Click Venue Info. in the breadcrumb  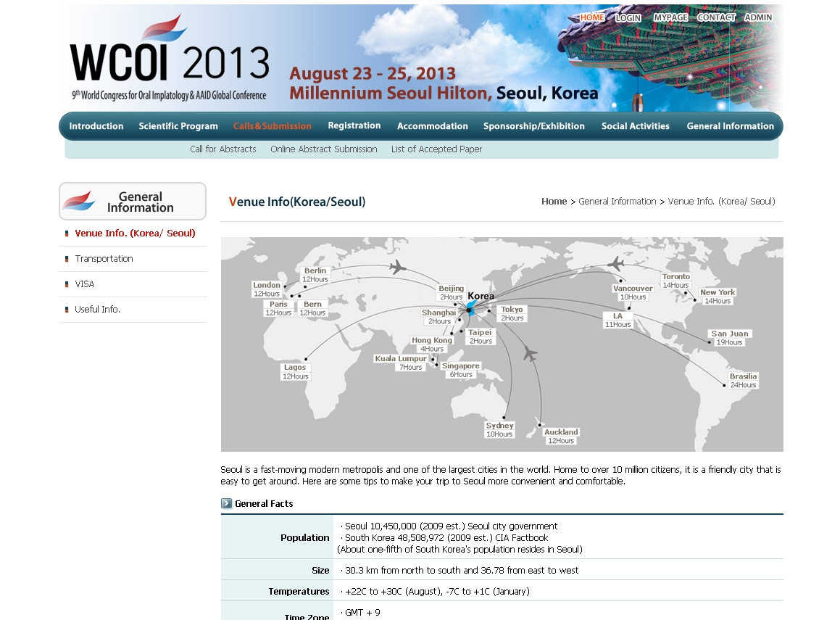point(721,202)
